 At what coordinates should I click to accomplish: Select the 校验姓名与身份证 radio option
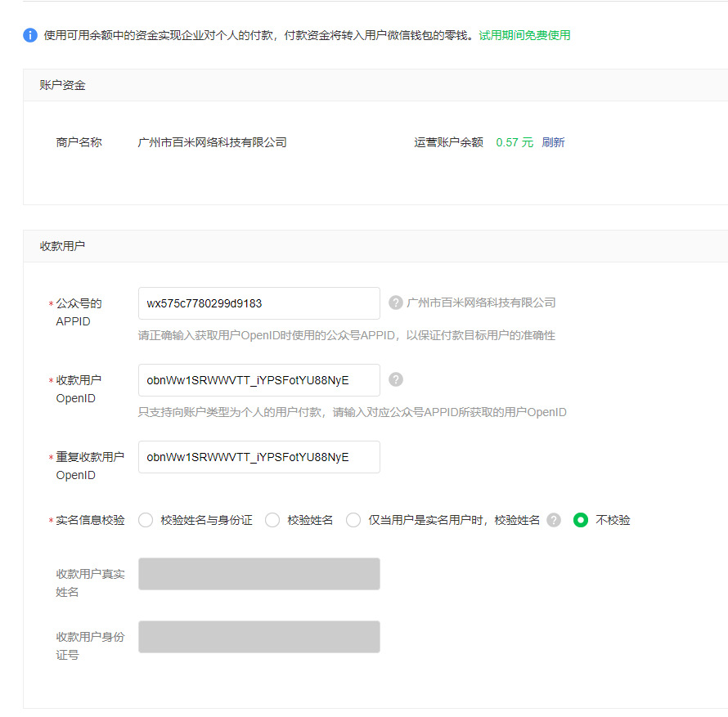(x=146, y=520)
